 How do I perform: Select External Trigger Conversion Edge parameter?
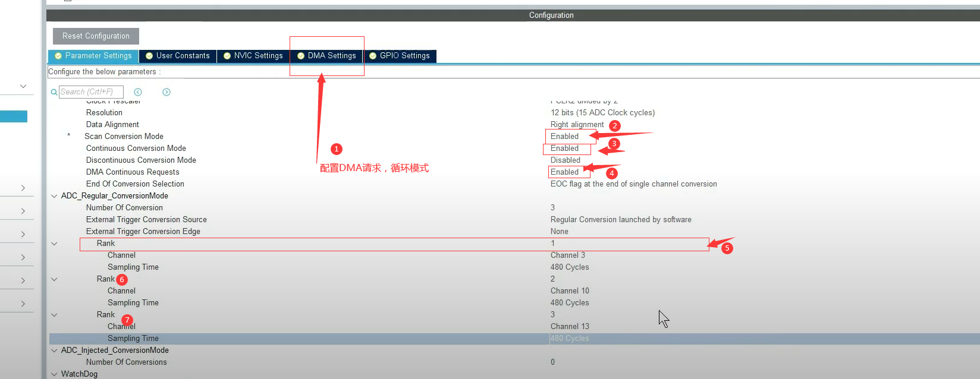tap(143, 232)
